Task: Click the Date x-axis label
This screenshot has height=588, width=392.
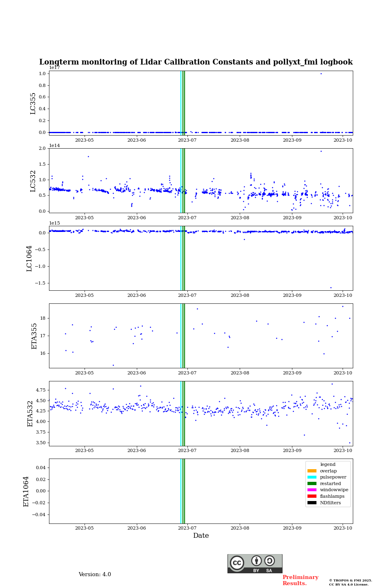Action: 201,536
